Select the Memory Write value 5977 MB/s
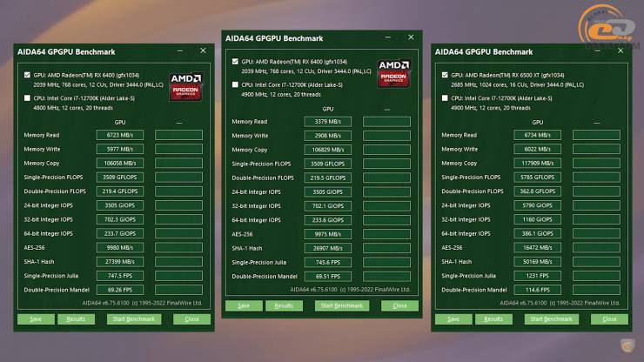Screen dimensions: 644x362 tap(120, 149)
